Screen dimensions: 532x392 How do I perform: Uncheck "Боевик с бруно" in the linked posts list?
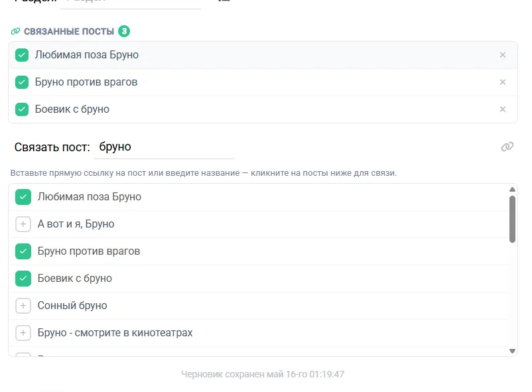point(22,109)
